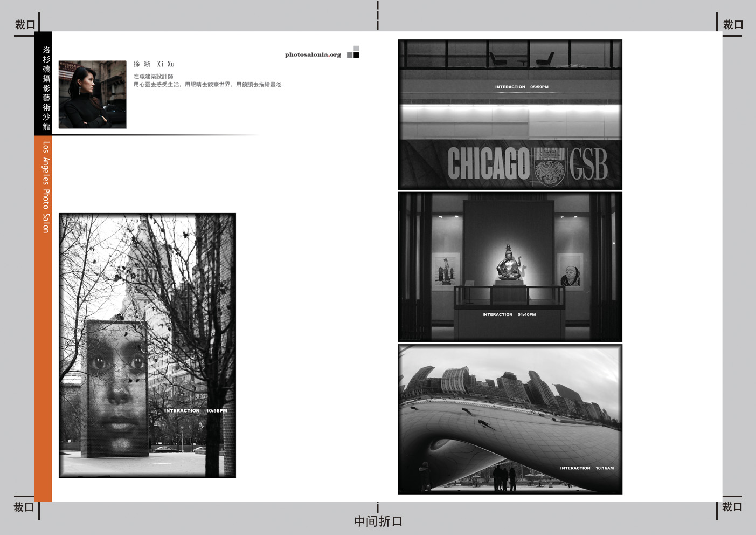Click the INTERACTION 05:59PM caption
The height and width of the screenshot is (535, 756).
[522, 87]
